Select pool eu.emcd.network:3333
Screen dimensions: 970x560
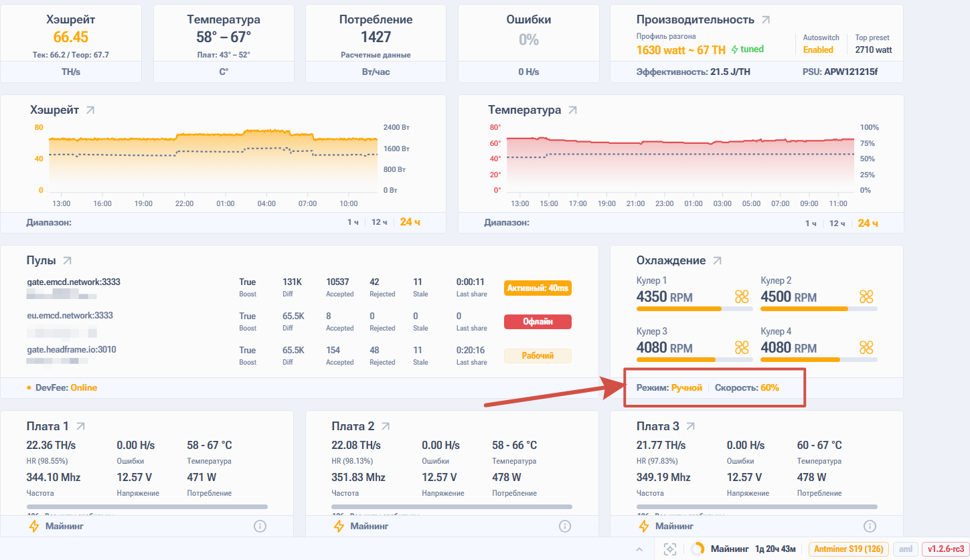(x=70, y=315)
